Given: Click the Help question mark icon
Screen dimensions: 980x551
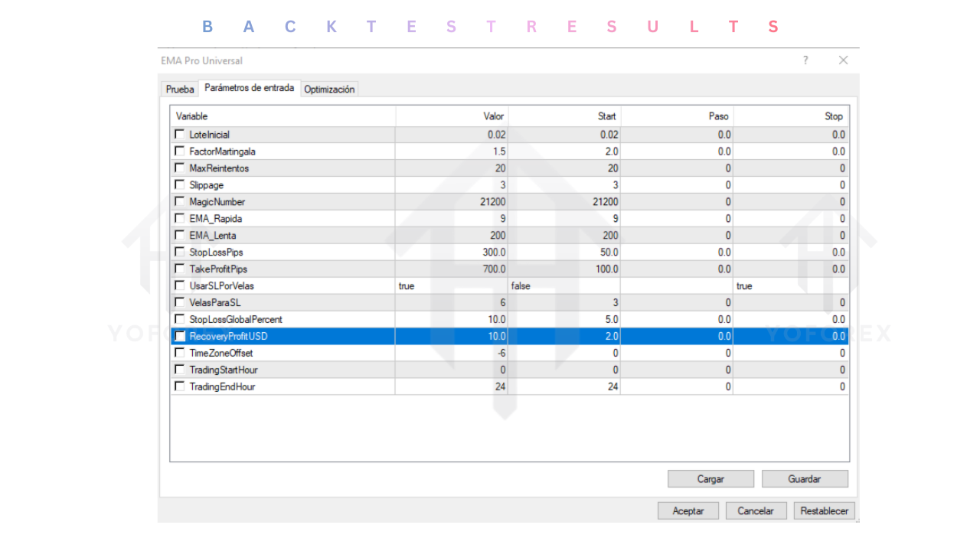Looking at the screenshot, I should [805, 60].
